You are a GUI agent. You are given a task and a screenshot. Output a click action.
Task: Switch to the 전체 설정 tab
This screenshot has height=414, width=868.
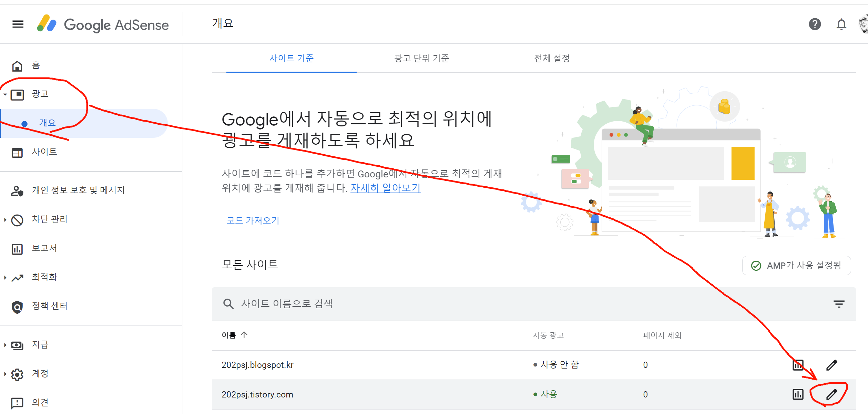(x=552, y=58)
